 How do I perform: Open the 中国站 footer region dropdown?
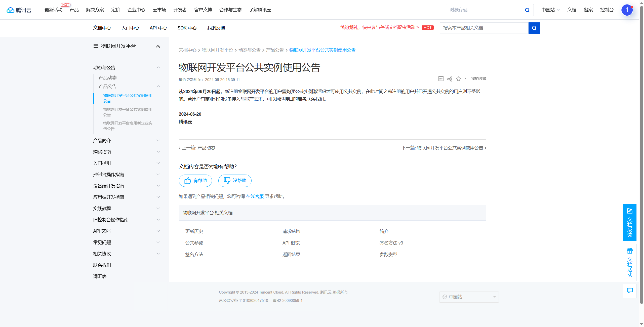click(x=469, y=297)
